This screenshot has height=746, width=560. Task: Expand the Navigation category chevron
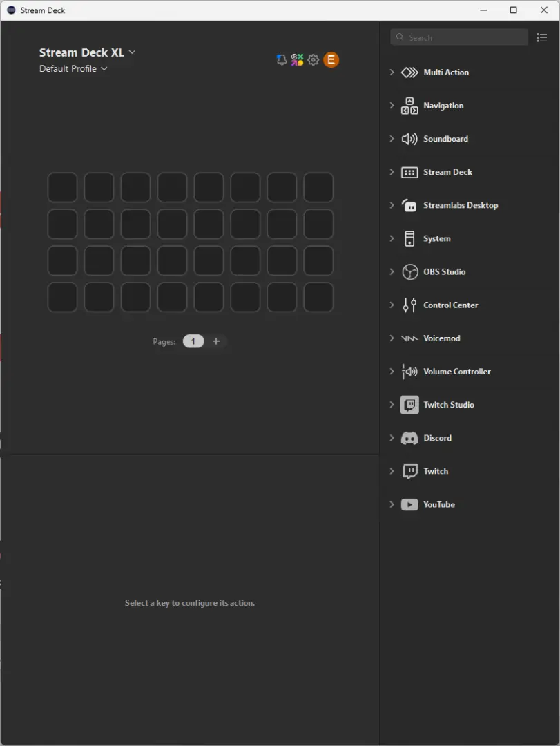click(392, 106)
